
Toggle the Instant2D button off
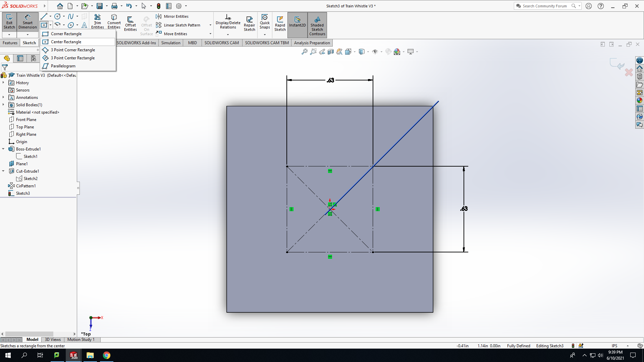click(x=297, y=22)
